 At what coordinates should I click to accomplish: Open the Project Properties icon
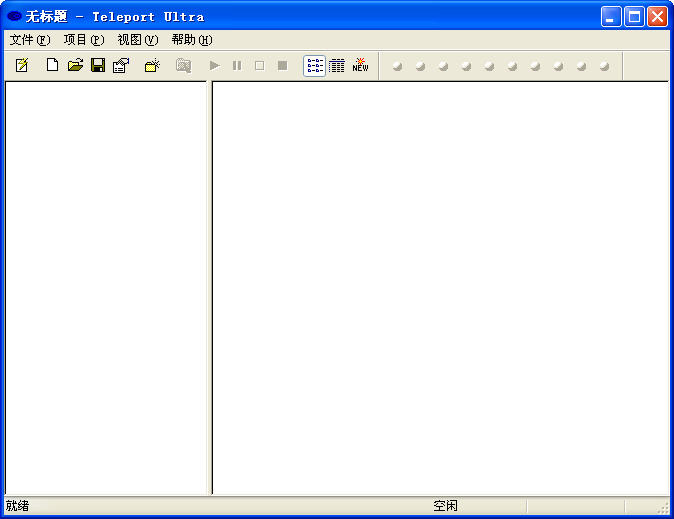point(121,65)
